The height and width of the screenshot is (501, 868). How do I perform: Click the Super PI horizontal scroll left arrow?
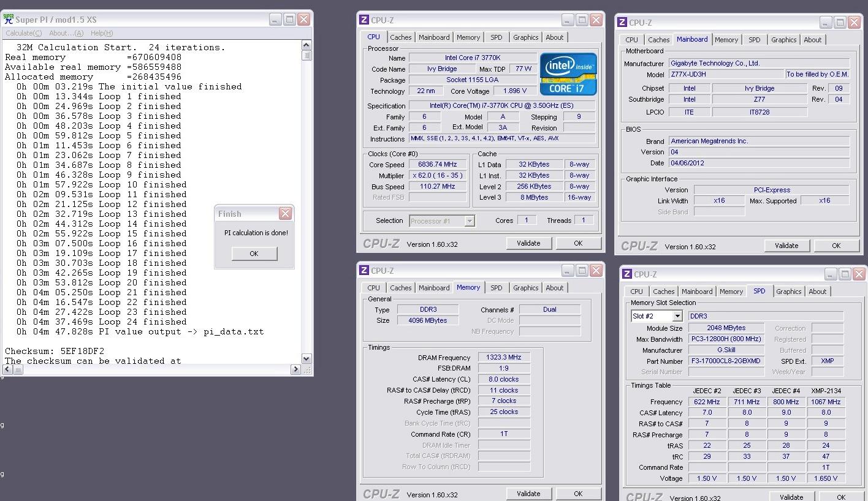8,369
